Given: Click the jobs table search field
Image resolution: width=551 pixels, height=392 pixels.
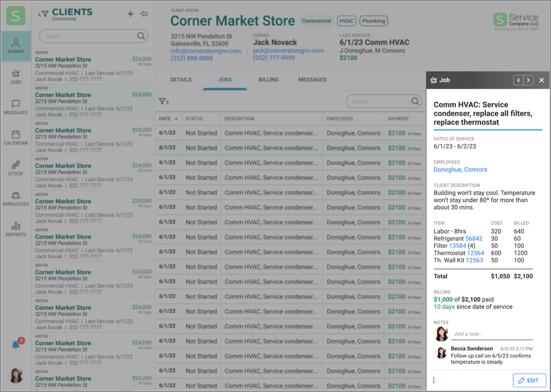Looking at the screenshot, I should click(383, 101).
